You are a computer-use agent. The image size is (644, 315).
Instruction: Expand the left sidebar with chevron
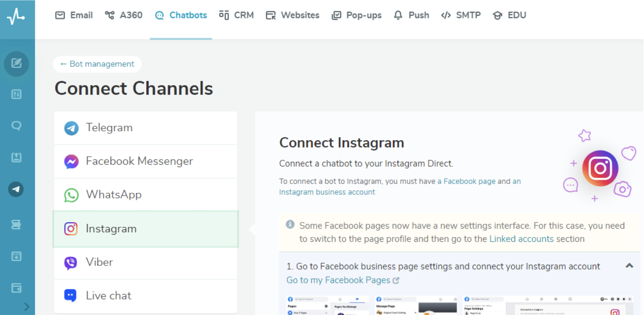[27, 307]
